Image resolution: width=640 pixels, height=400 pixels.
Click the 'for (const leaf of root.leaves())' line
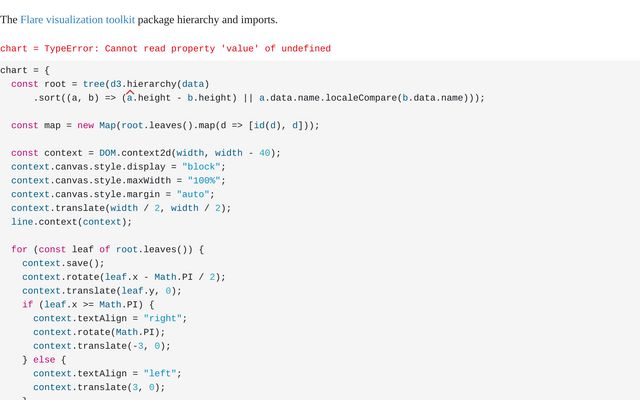[107, 249]
